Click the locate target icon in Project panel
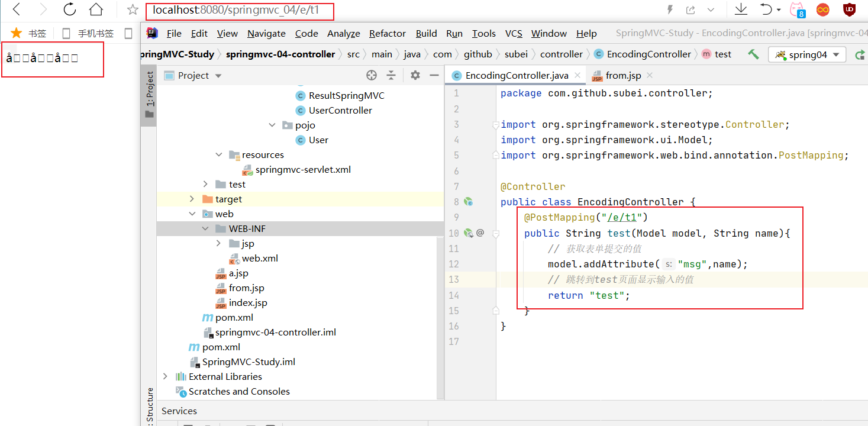This screenshot has width=868, height=426. click(x=372, y=75)
